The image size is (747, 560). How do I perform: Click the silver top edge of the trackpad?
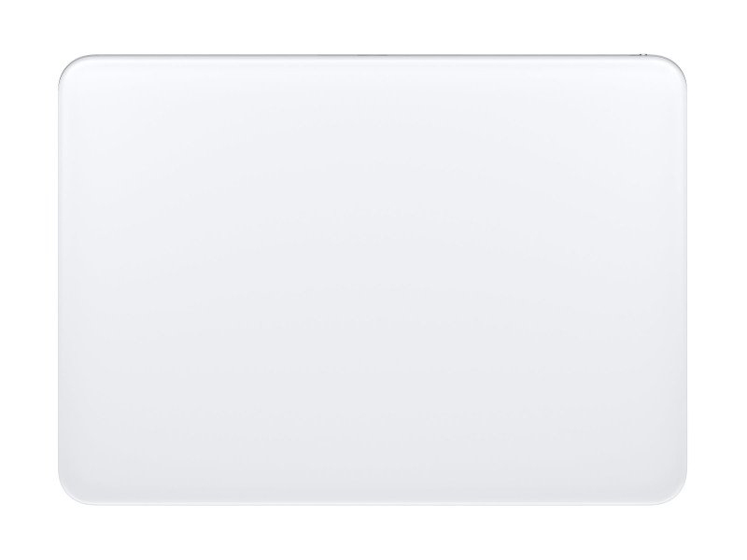373,56
